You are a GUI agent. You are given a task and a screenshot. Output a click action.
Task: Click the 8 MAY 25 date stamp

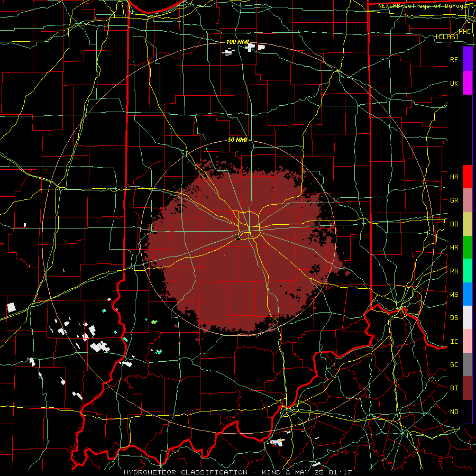[x=305, y=472]
